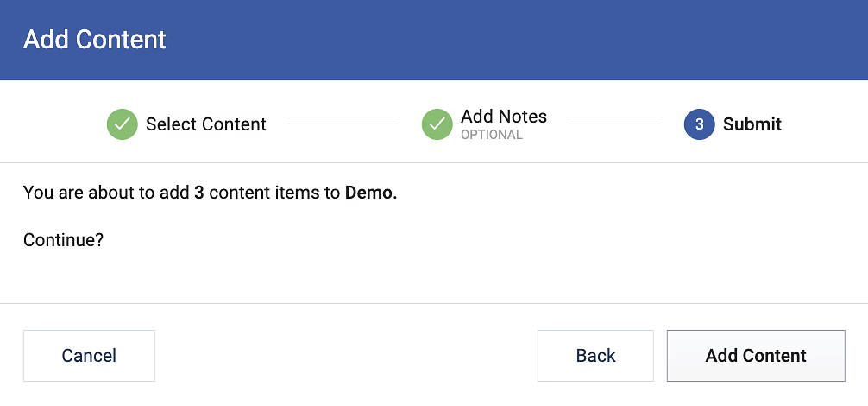Click connector line between Select Content and Add Notes
The image size is (868, 406).
click(x=343, y=124)
